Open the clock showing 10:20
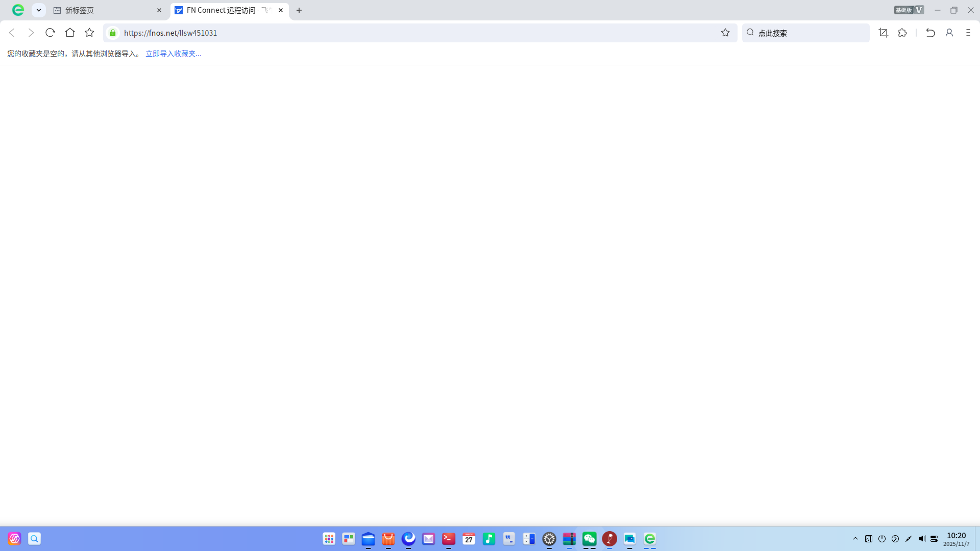 click(956, 539)
